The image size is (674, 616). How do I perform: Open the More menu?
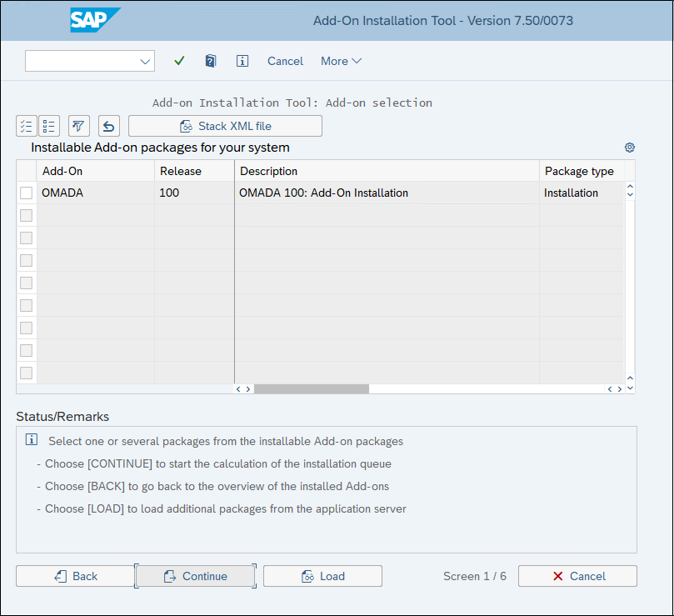[341, 61]
